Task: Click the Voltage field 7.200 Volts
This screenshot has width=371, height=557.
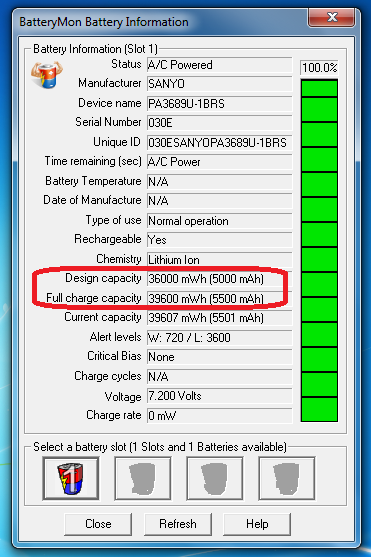Action: pos(220,396)
